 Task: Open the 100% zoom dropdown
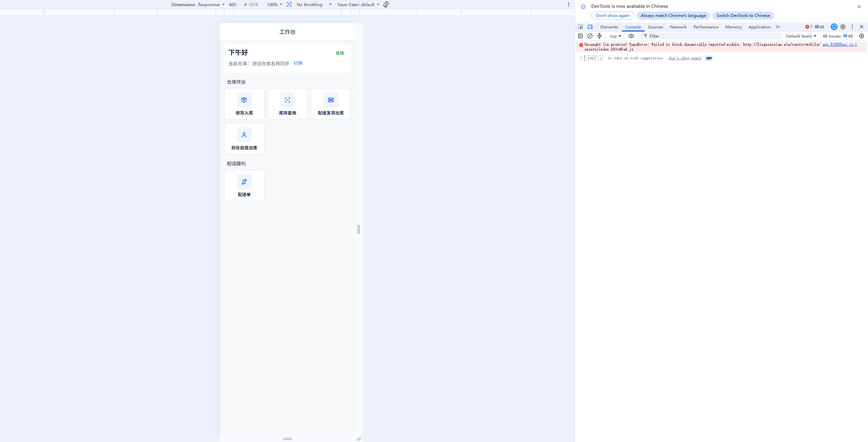pyautogui.click(x=274, y=4)
